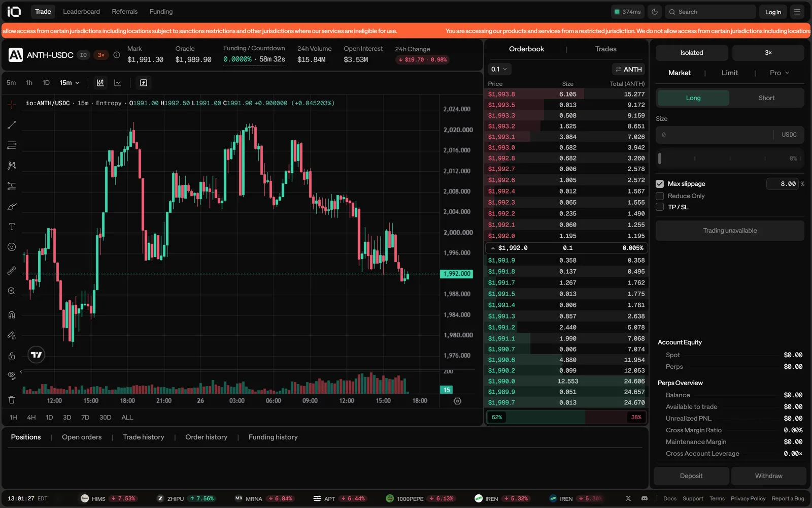The image size is (812, 508).
Task: Select the ruler measure tool
Action: [12, 271]
